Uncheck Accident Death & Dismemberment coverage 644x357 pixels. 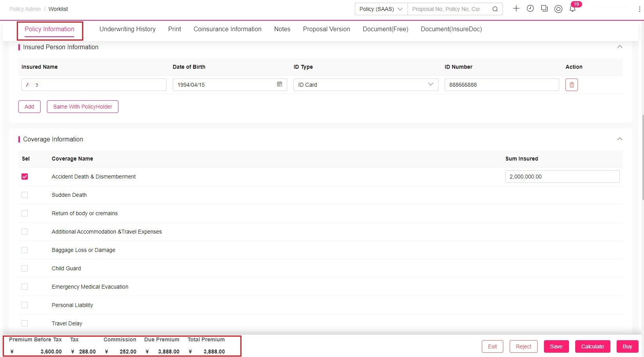(25, 177)
